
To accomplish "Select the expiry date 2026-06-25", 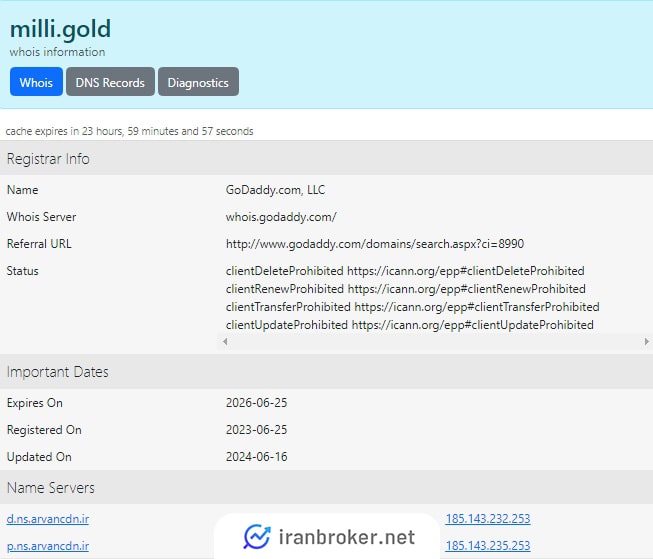I will coord(257,403).
